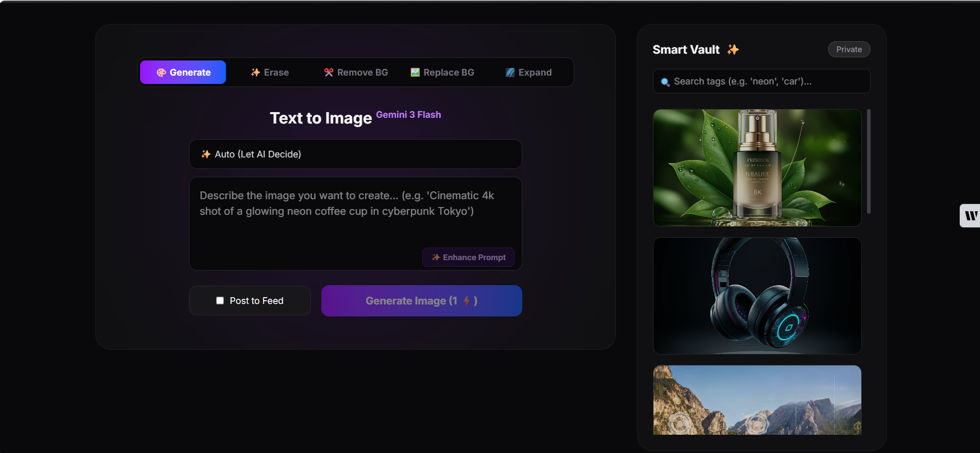Image resolution: width=980 pixels, height=453 pixels.
Task: Click the scissors icon beside Remove BG
Action: click(x=329, y=72)
